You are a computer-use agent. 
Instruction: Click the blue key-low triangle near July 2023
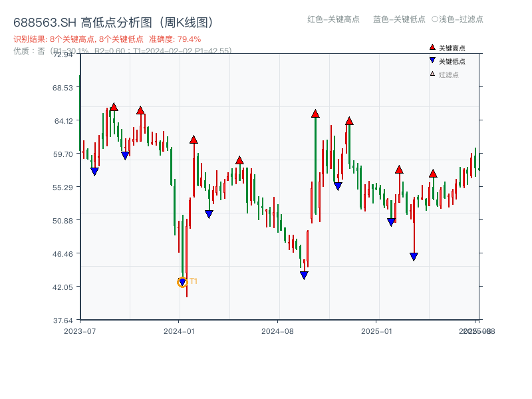(x=94, y=172)
